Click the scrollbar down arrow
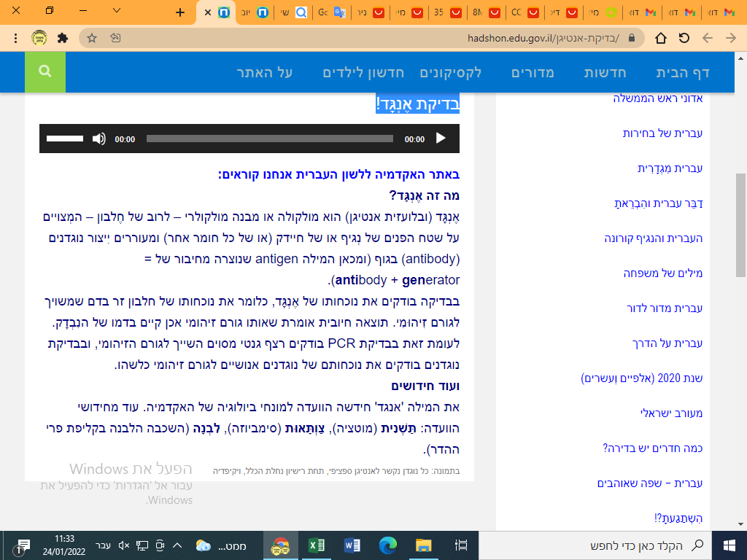The width and height of the screenshot is (747, 560). coord(740,524)
